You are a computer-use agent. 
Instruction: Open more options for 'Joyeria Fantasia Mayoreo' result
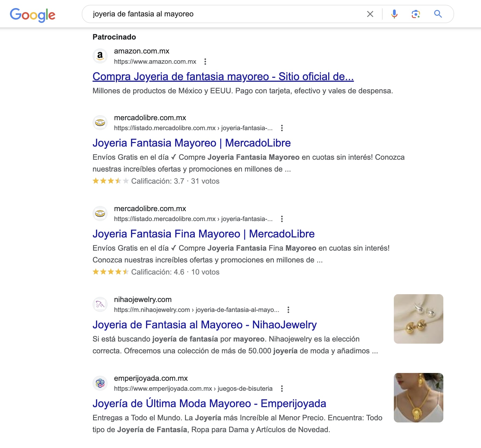click(282, 128)
